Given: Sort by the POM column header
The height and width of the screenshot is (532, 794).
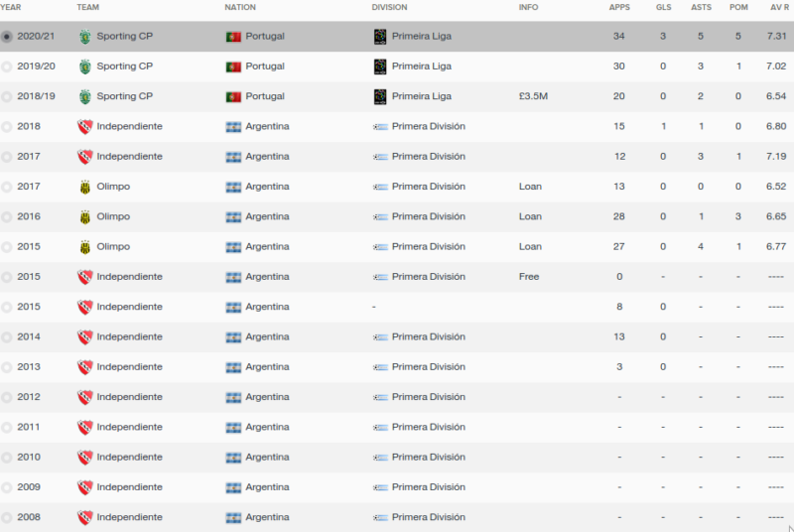Looking at the screenshot, I should point(738,7).
